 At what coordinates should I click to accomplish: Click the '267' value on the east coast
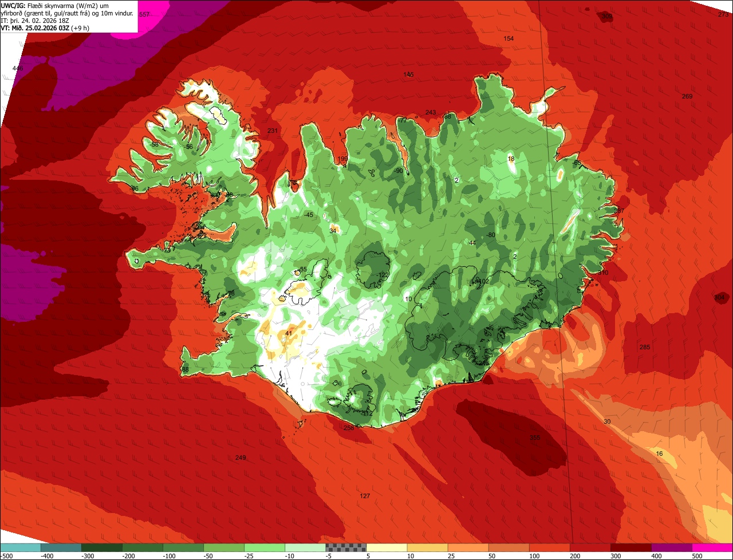click(618, 211)
